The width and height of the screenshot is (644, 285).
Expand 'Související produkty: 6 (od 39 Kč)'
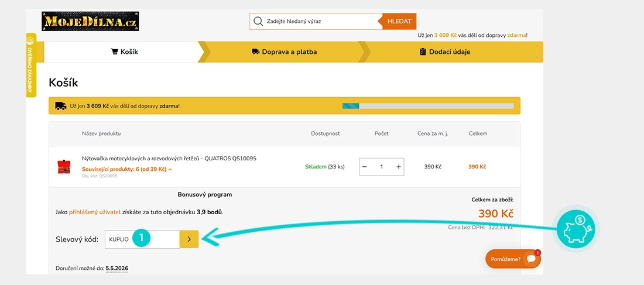coord(127,169)
